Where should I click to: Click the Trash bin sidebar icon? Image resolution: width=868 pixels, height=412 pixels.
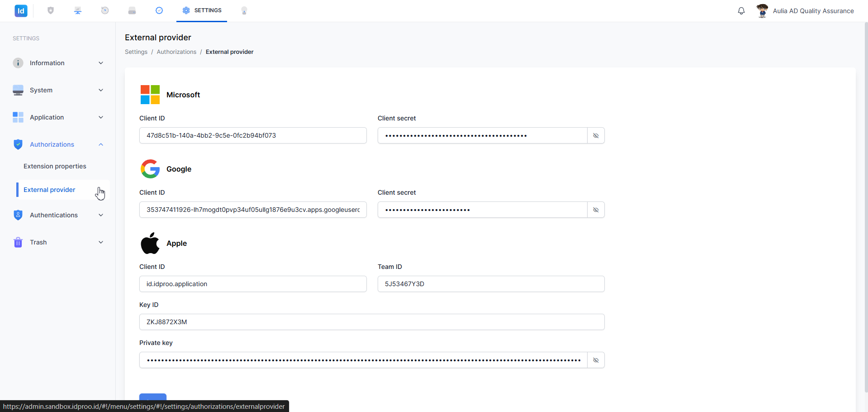pos(18,242)
